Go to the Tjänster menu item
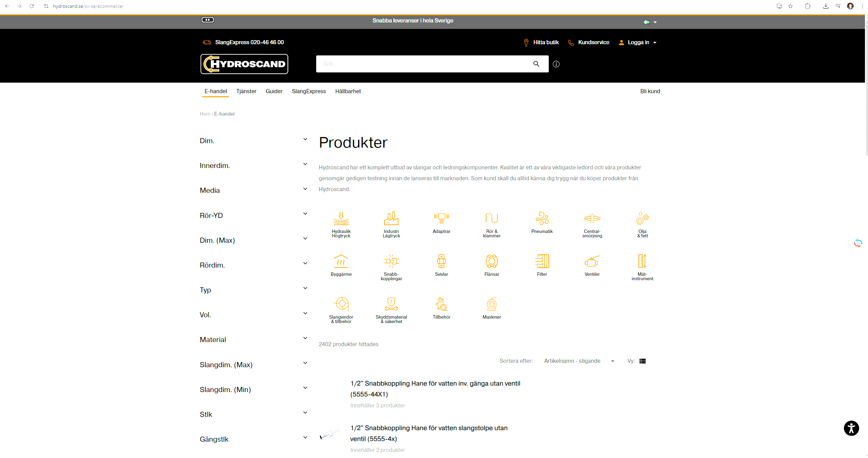This screenshot has width=868, height=458. pos(246,91)
